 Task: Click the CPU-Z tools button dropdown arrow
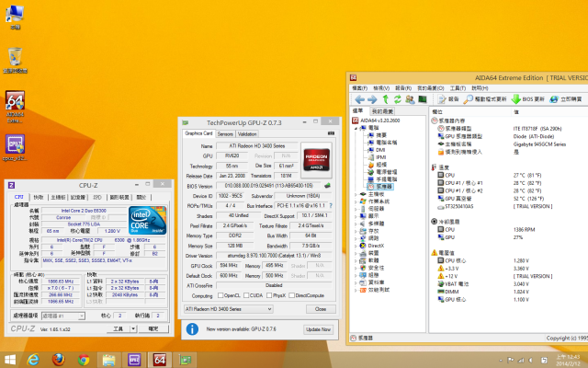[x=133, y=329]
